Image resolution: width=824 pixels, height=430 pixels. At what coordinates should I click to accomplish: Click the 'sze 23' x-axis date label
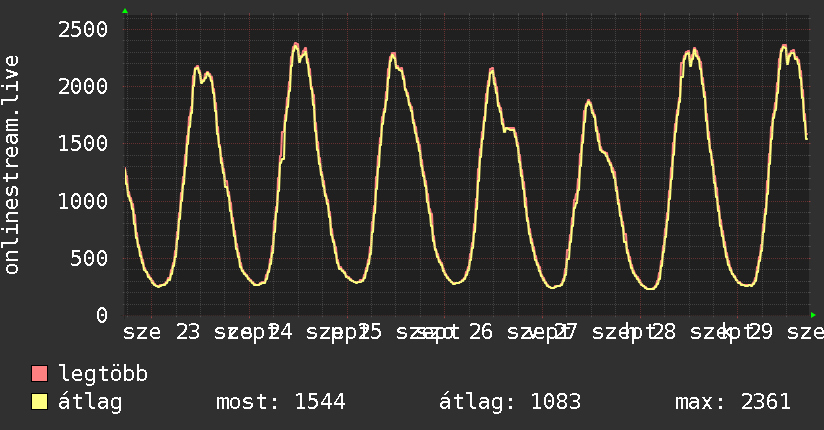coord(161,332)
